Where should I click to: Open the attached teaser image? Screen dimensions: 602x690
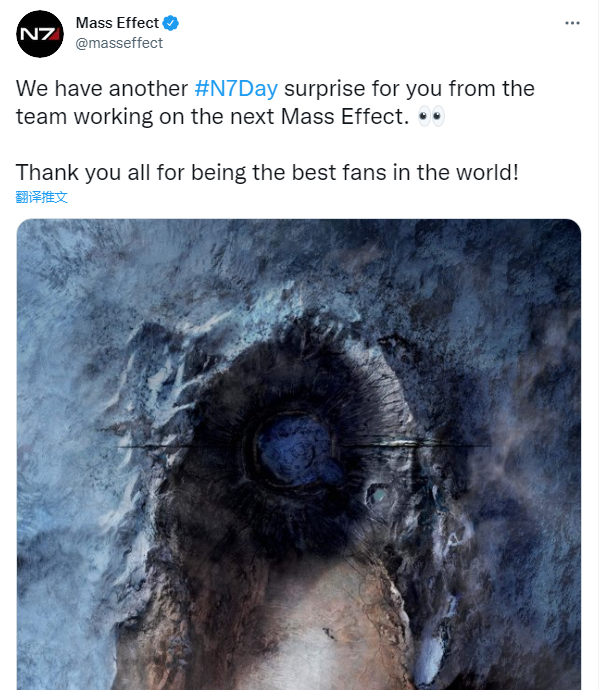click(x=299, y=454)
